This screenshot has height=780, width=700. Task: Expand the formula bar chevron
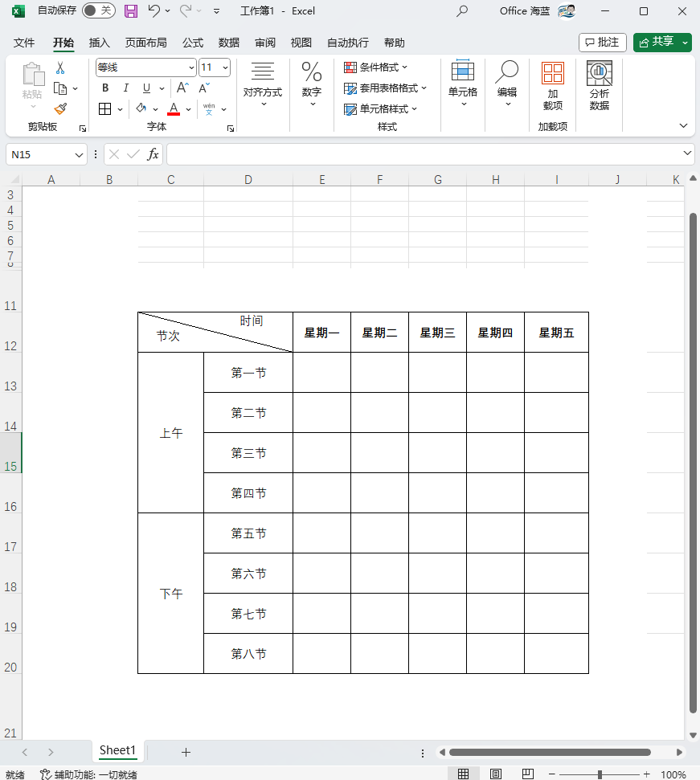(x=687, y=153)
